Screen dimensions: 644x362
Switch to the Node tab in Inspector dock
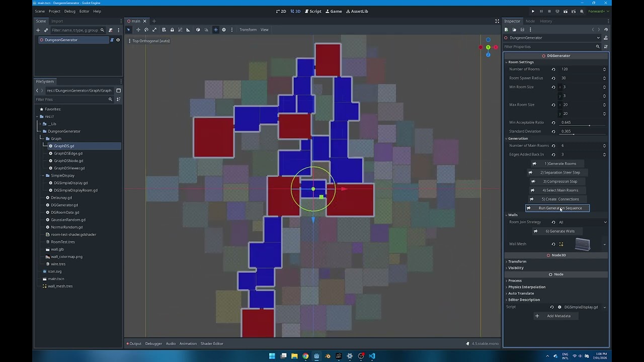(530, 21)
